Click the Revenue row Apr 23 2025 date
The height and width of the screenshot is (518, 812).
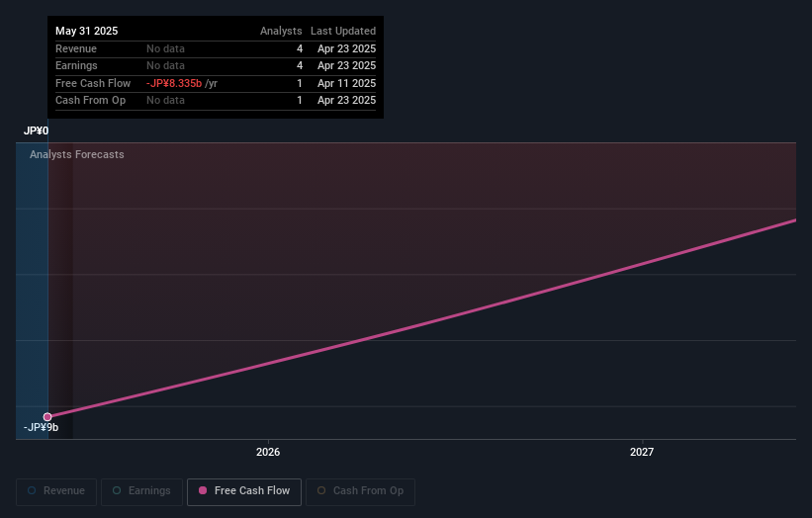click(346, 48)
